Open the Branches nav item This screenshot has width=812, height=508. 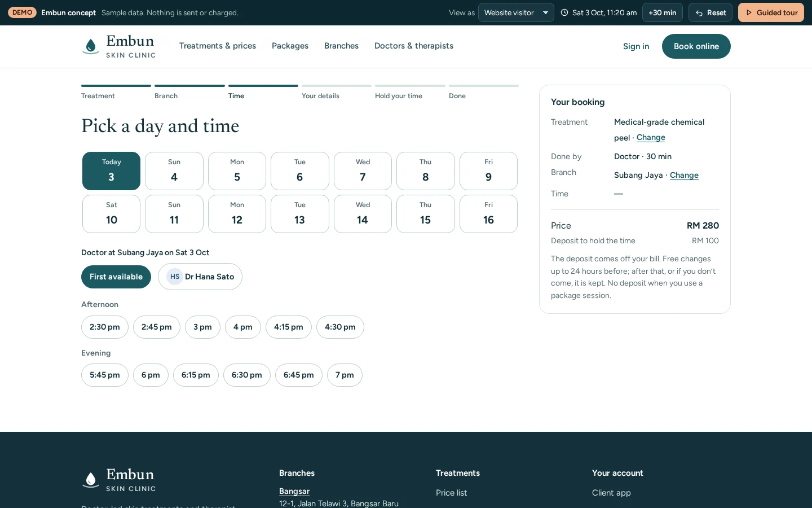point(341,46)
